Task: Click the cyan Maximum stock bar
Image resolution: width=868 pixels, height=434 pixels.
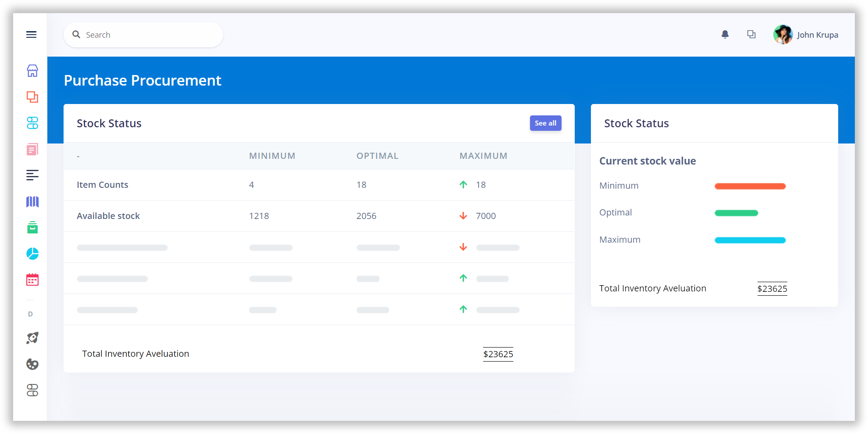Action: click(750, 240)
